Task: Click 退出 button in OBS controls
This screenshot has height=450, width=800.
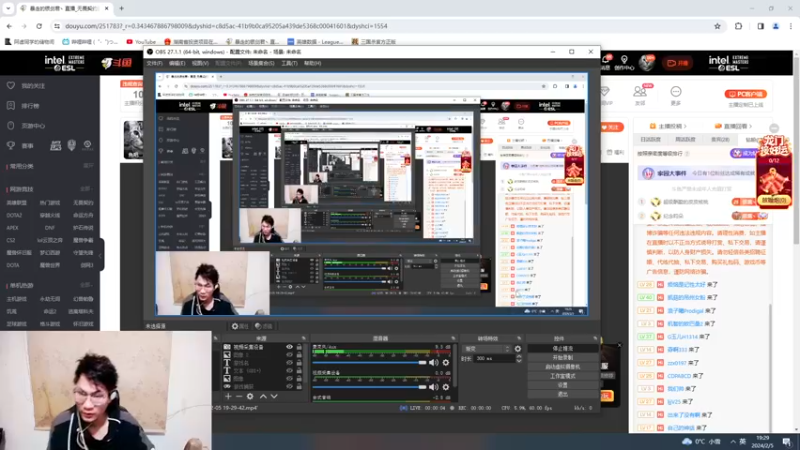Action: 563,394
